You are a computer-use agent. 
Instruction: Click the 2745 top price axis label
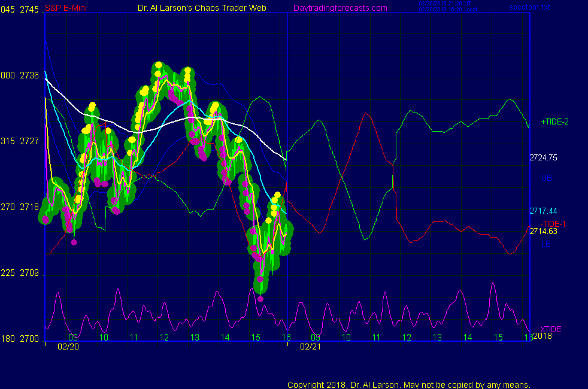(29, 10)
